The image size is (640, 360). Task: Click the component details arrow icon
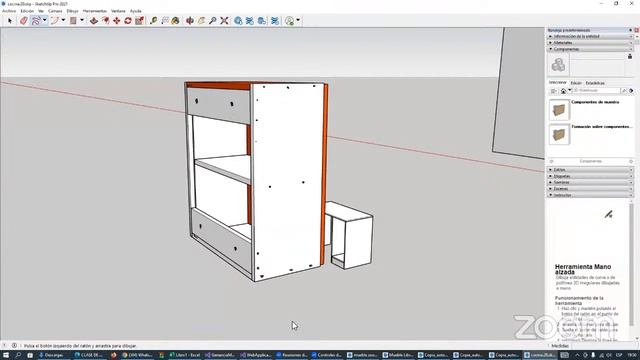pyautogui.click(x=631, y=91)
